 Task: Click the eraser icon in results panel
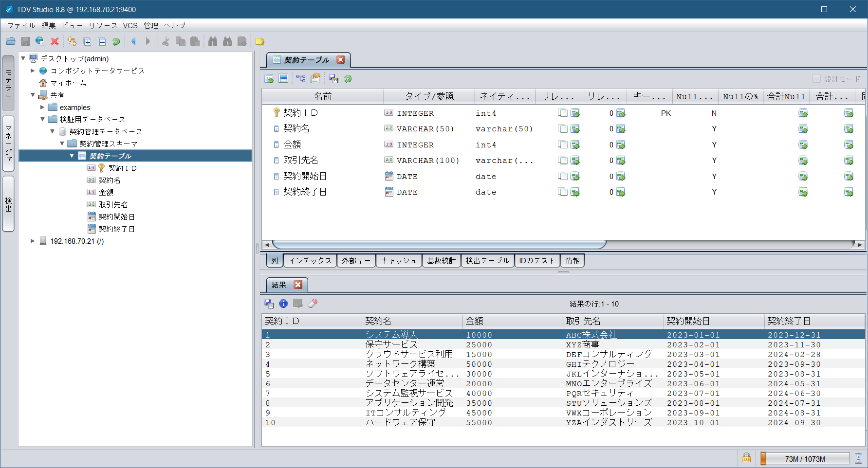click(313, 304)
